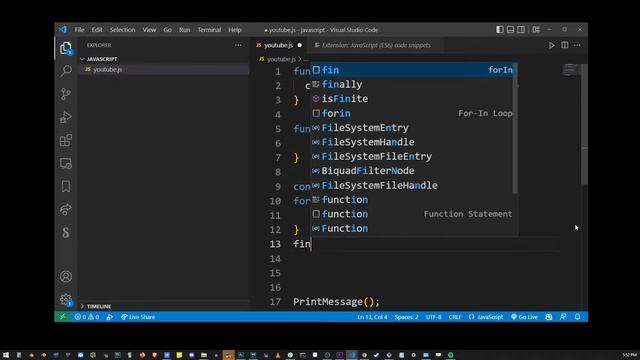Click the feedback icon in status bar

[x=563, y=317]
